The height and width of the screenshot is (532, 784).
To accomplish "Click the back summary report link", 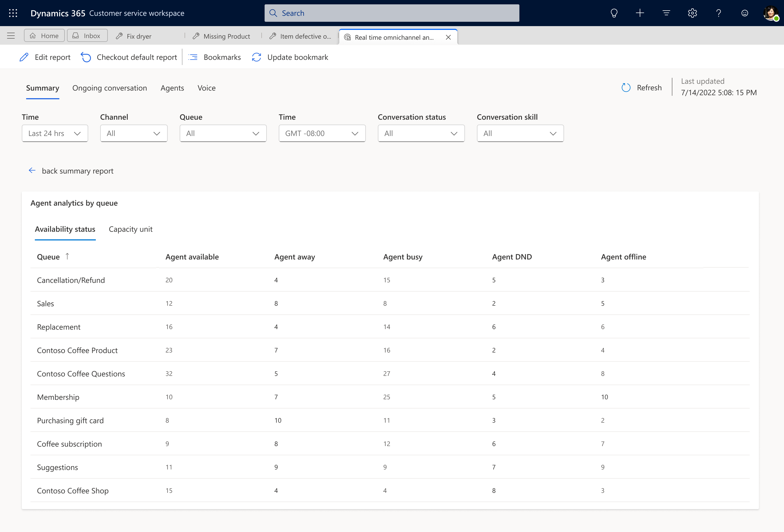I will tap(71, 171).
